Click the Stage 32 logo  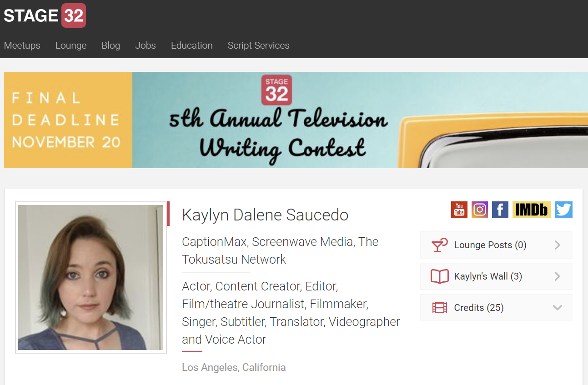click(45, 15)
